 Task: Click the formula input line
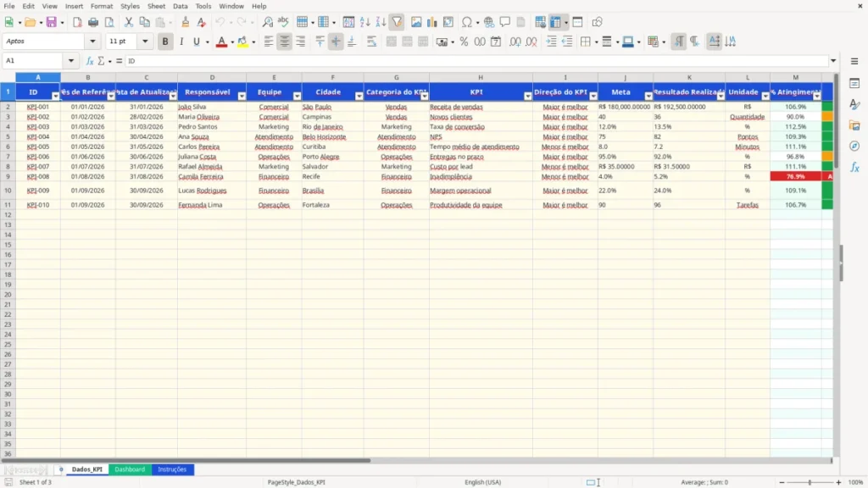click(x=476, y=61)
